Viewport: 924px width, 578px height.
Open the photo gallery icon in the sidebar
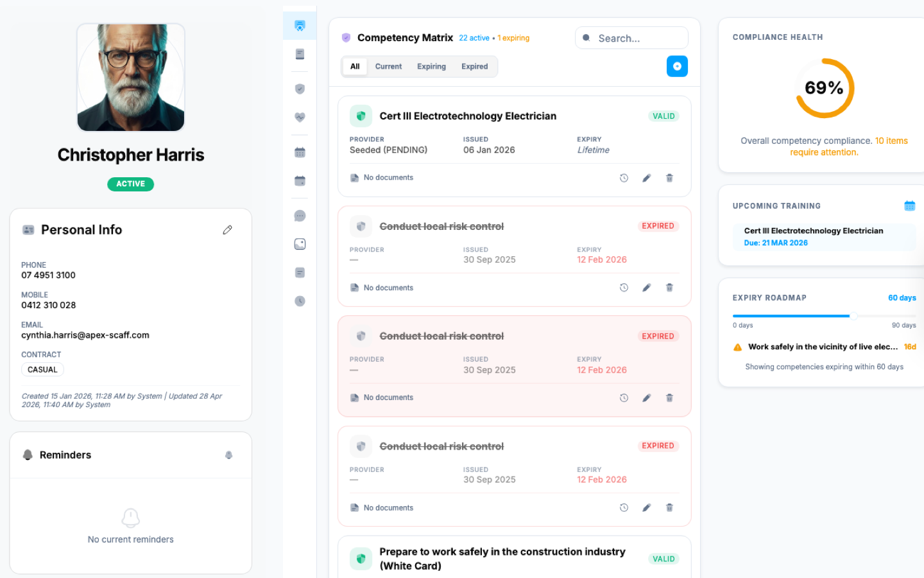pos(299,243)
